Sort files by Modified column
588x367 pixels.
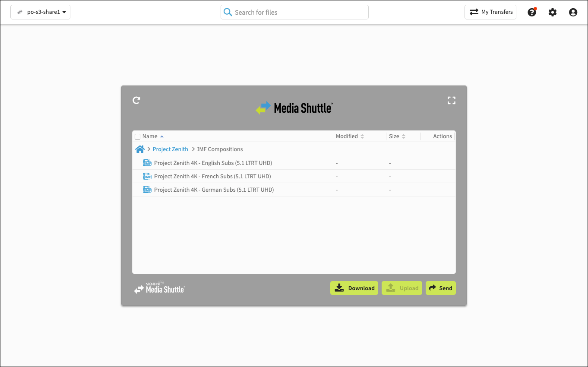tap(350, 136)
